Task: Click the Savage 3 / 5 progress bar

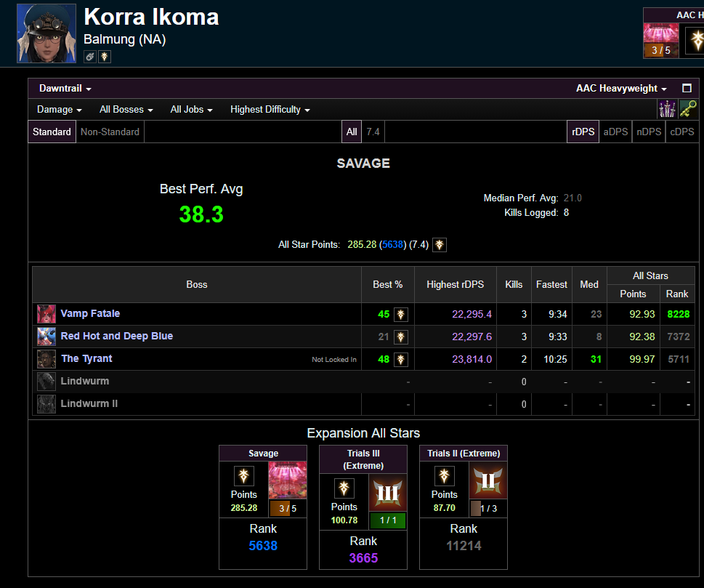Action: tap(288, 509)
